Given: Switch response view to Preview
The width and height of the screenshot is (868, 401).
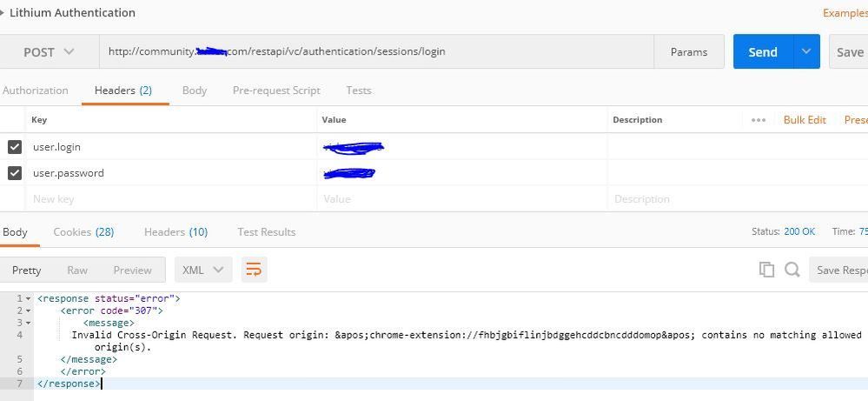Looking at the screenshot, I should pyautogui.click(x=132, y=270).
